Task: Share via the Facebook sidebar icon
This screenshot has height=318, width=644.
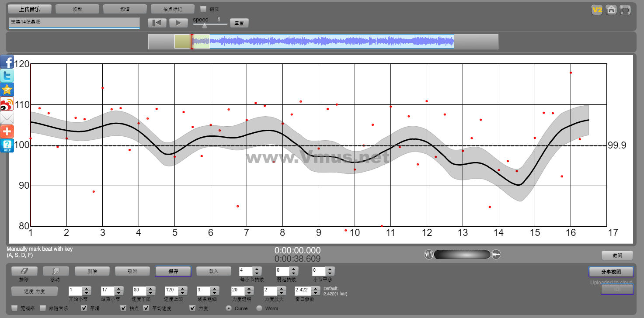Action: click(7, 62)
